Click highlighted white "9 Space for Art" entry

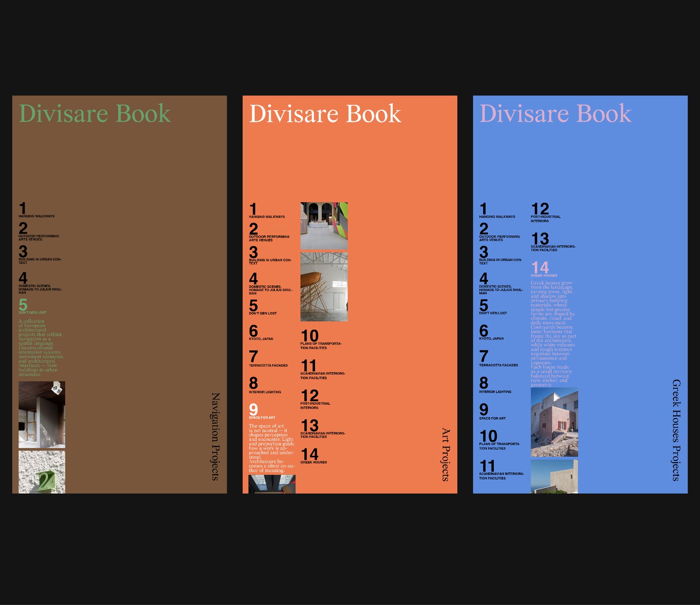point(262,411)
